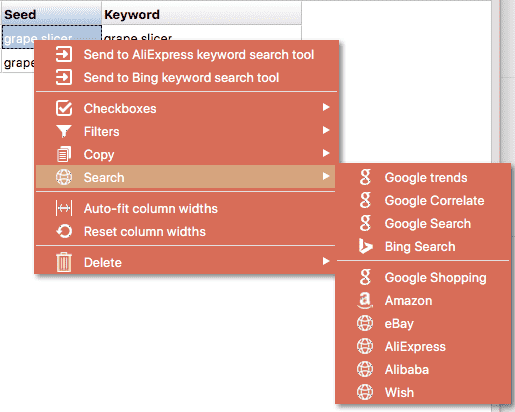Click the Google Shopping logo icon
Screen dimensions: 515x412
(365, 277)
